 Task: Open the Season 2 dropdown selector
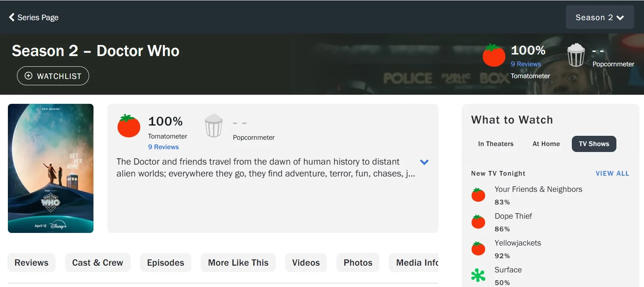(600, 17)
